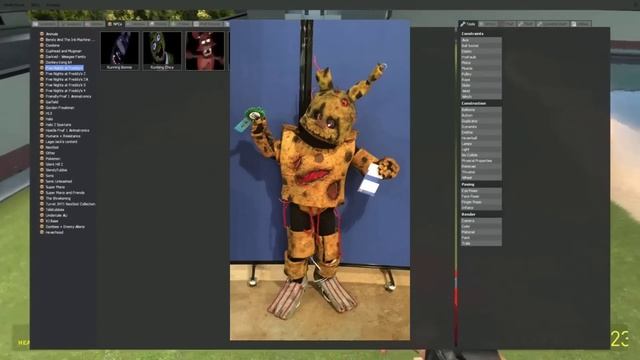
Task: Select the Axis constraint tool
Action: [481, 40]
